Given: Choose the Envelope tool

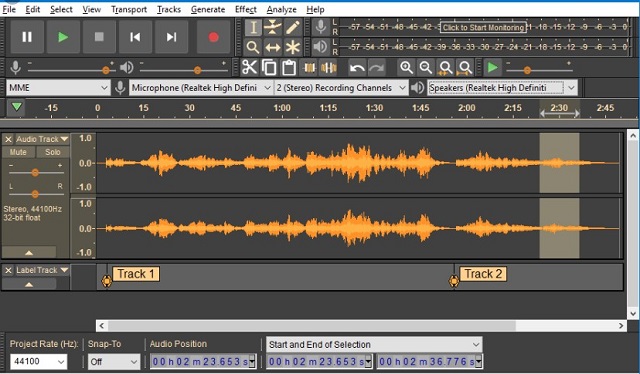Looking at the screenshot, I should (273, 28).
